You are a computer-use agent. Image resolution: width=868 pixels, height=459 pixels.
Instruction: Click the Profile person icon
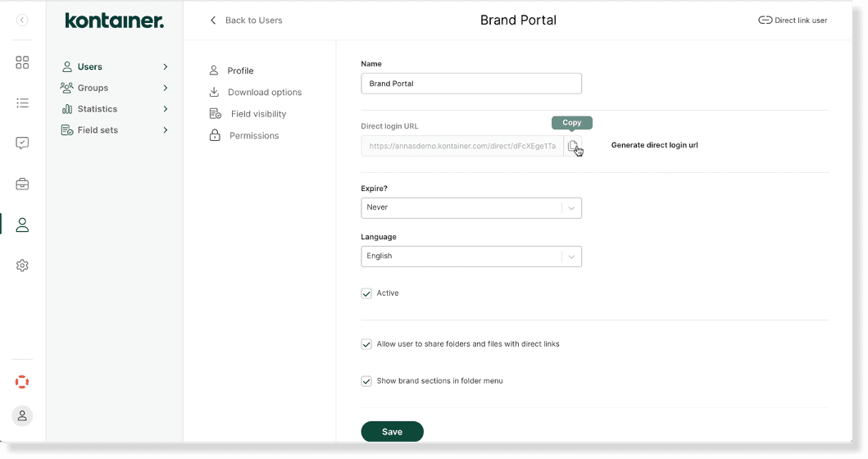point(214,70)
